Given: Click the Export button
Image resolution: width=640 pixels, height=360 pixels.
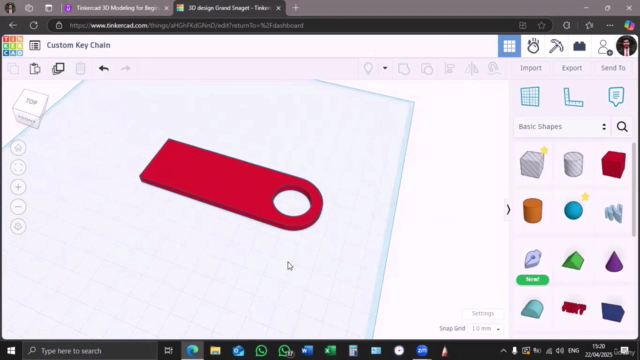Looking at the screenshot, I should point(571,68).
